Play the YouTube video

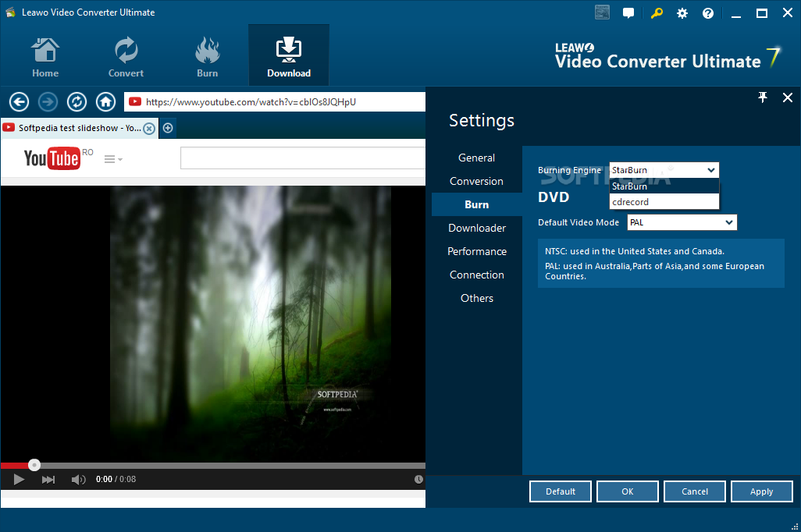tap(19, 480)
